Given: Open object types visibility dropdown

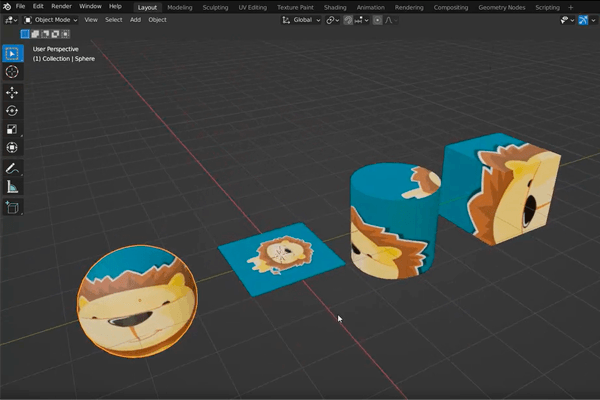Looking at the screenshot, I should click(567, 20).
